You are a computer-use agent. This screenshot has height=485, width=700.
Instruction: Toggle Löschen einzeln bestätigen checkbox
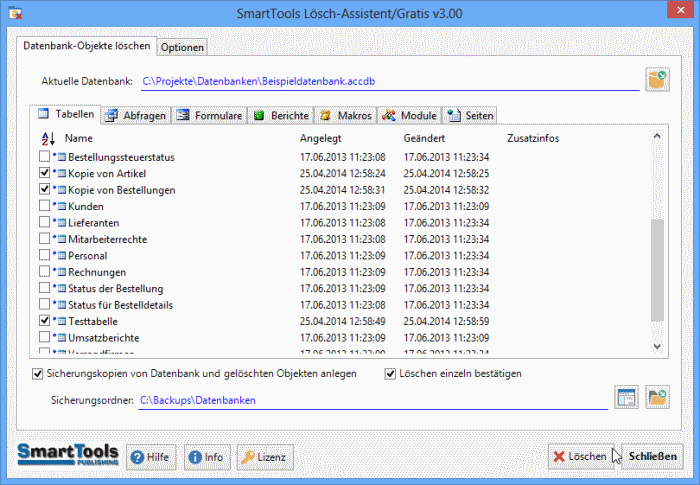(x=390, y=374)
